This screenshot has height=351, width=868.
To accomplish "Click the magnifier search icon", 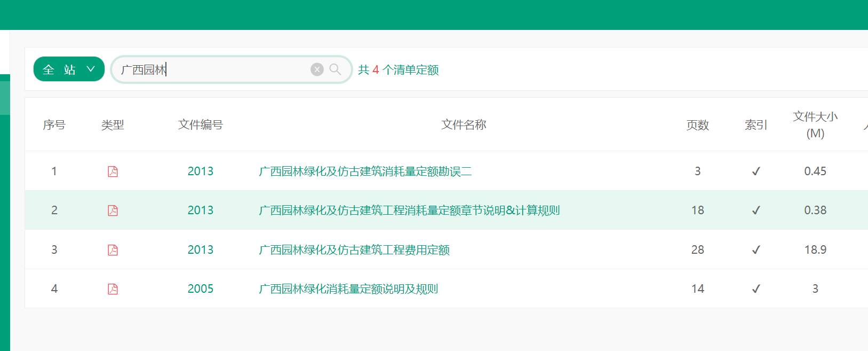I will [x=335, y=69].
